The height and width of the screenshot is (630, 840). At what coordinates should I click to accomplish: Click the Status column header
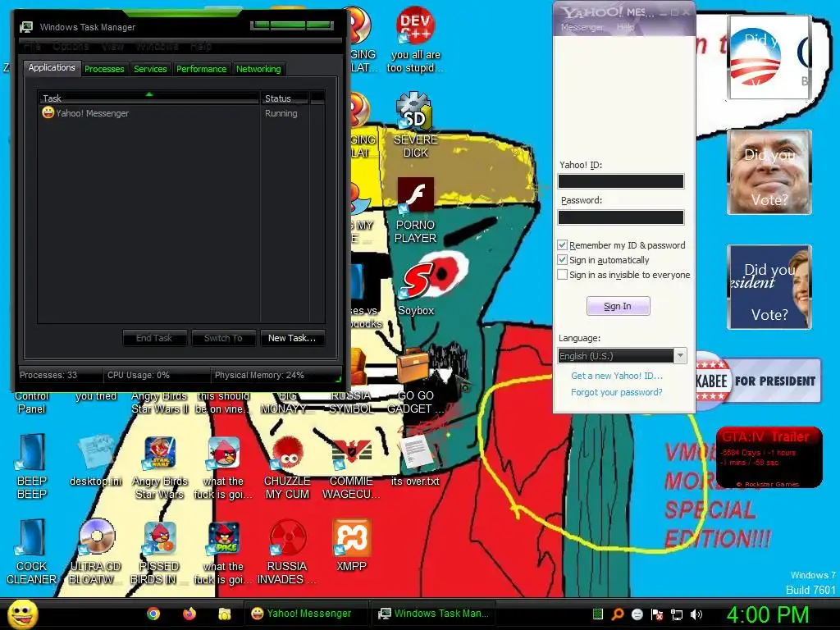285,98
